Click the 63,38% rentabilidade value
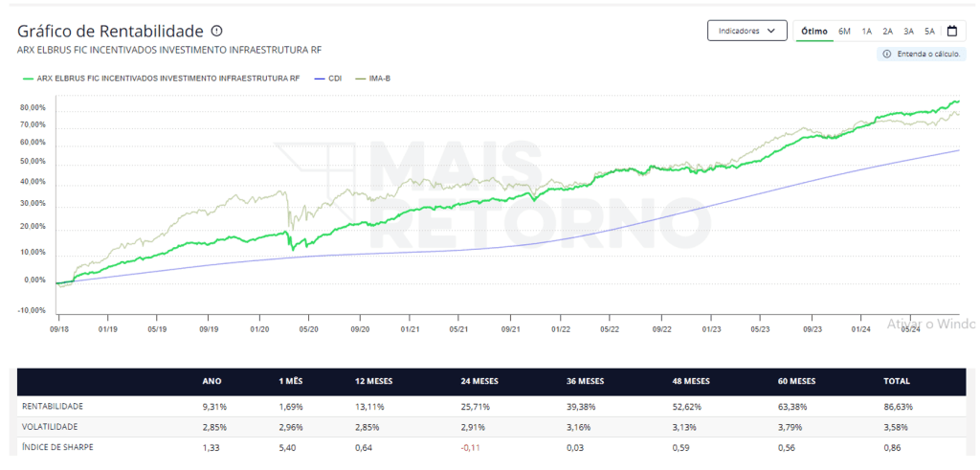The image size is (980, 470). [791, 407]
